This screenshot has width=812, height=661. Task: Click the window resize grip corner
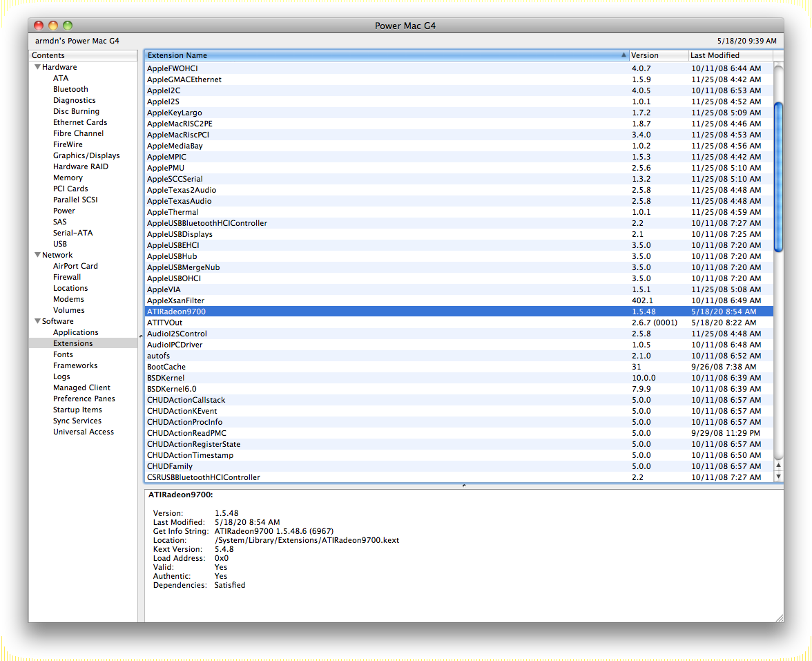click(x=779, y=617)
